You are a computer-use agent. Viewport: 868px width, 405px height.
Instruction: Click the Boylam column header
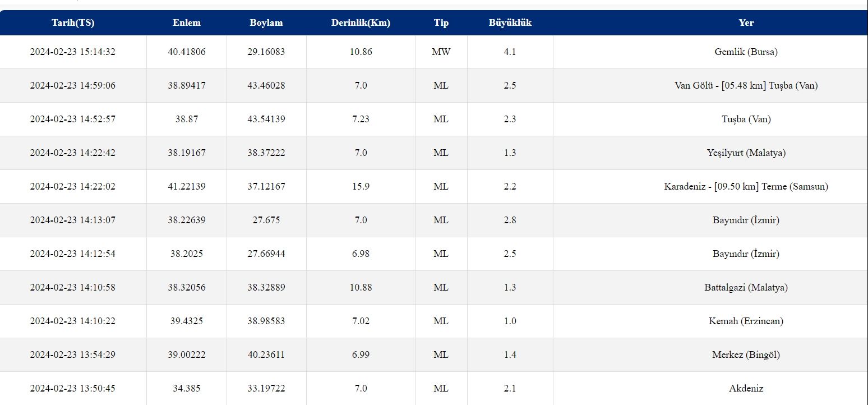click(x=266, y=23)
